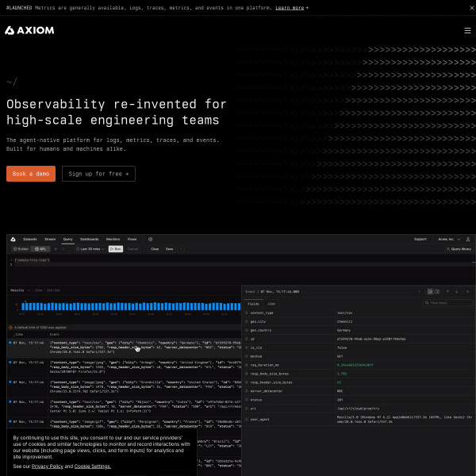
Task: Expand the Results chevron dropdown
Action: [x=29, y=290]
